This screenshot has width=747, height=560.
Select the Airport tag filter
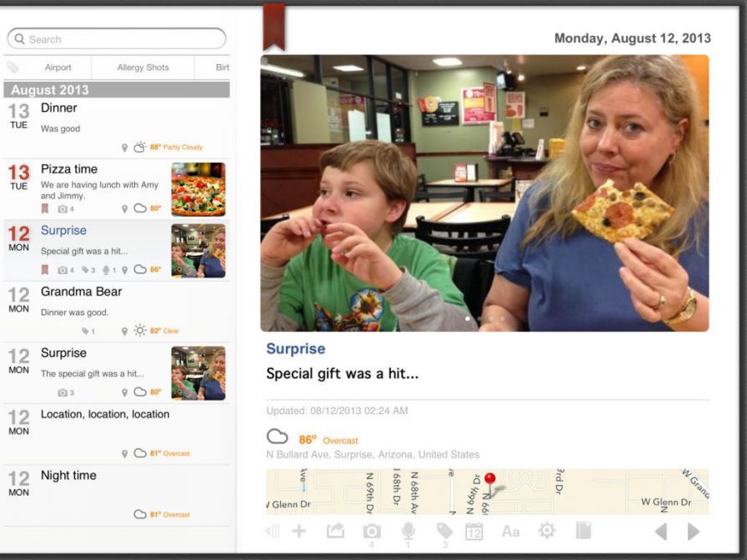click(x=58, y=67)
